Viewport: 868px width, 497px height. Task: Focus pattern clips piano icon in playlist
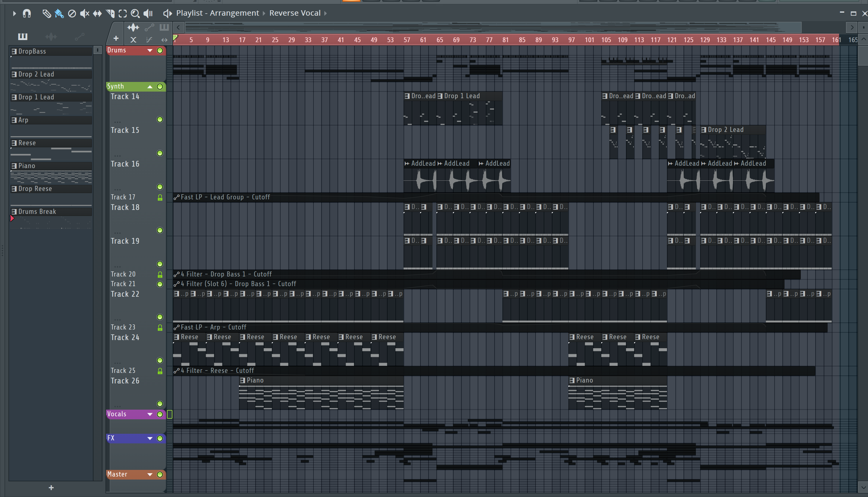pos(164,27)
